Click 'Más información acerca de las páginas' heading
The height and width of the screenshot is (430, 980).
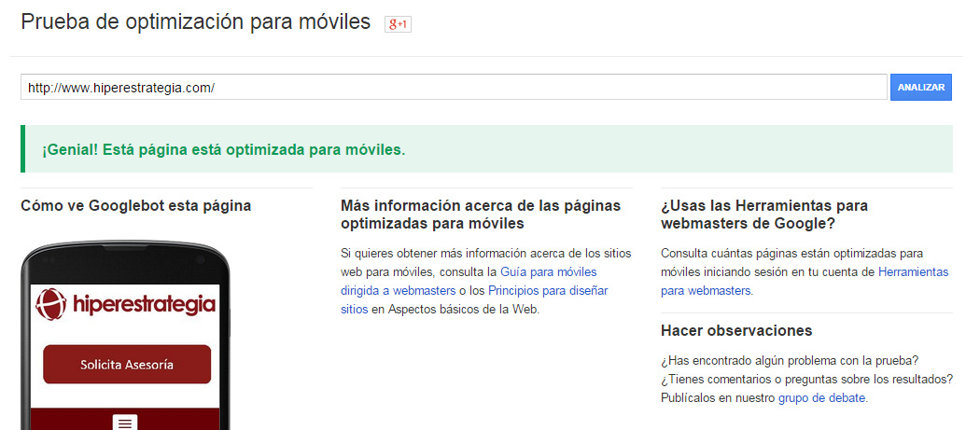[481, 215]
